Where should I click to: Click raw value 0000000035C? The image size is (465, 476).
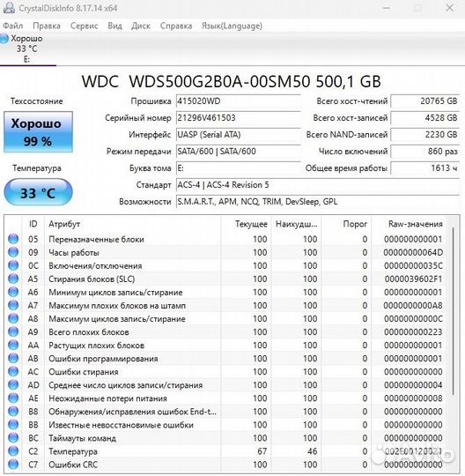point(413,265)
